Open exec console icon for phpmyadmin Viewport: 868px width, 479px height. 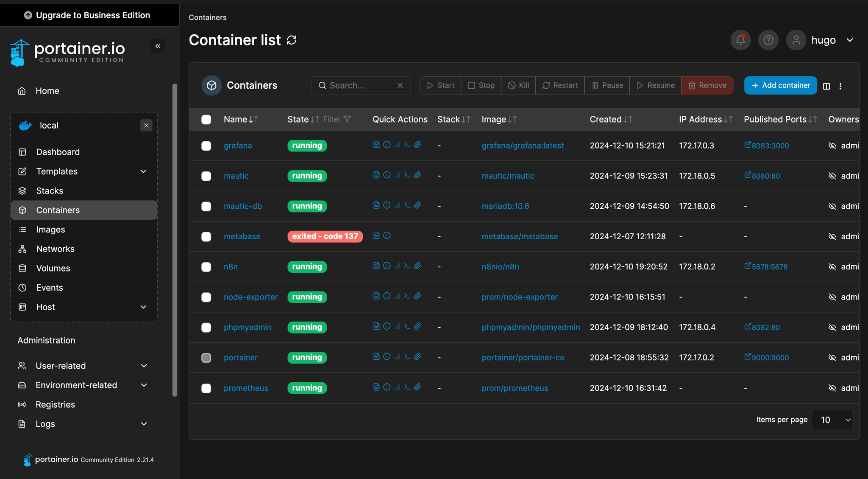pos(407,326)
